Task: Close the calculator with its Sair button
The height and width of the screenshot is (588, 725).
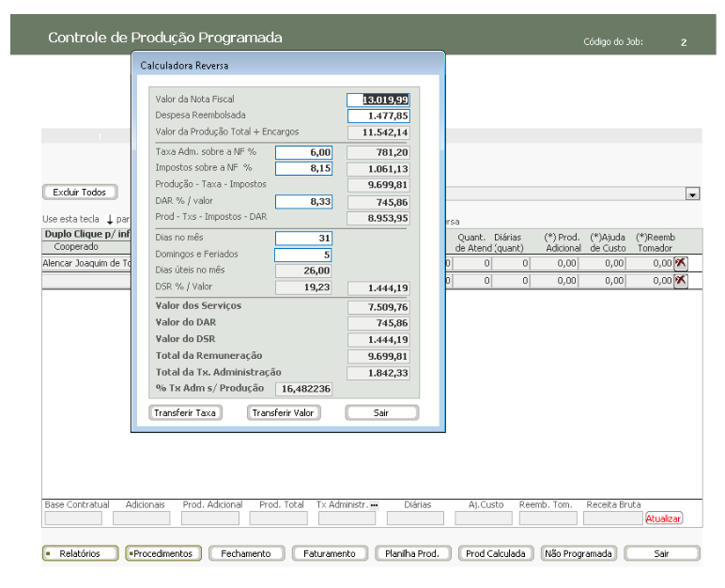Action: (381, 412)
